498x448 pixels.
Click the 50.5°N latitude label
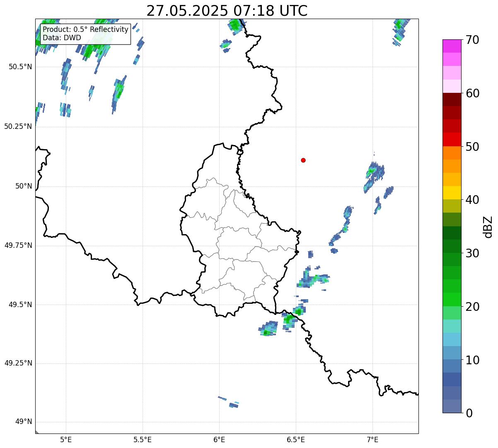tap(20, 67)
